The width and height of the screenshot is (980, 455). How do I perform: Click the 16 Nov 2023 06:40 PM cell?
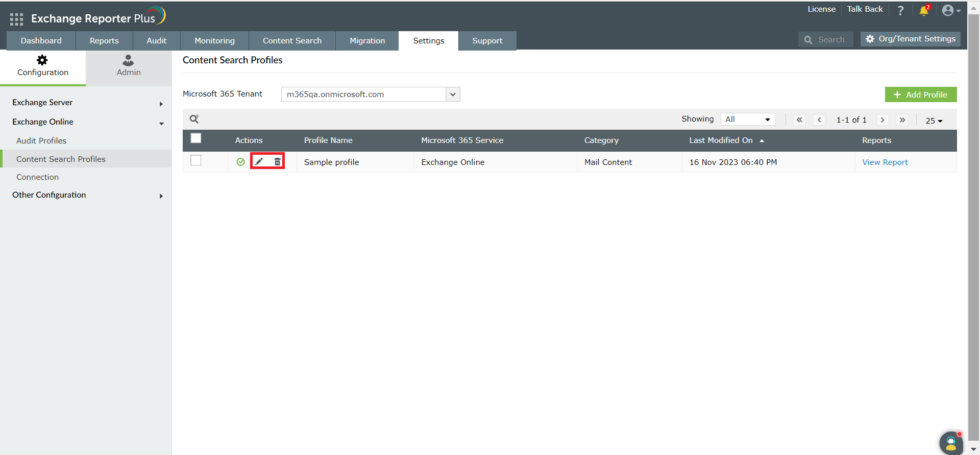pos(733,162)
